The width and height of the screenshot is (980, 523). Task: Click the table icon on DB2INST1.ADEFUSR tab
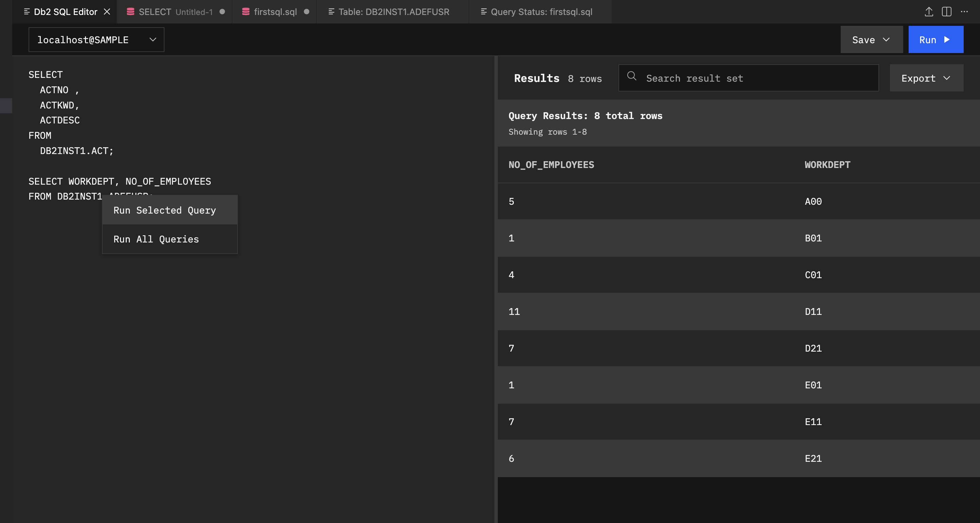pos(332,12)
